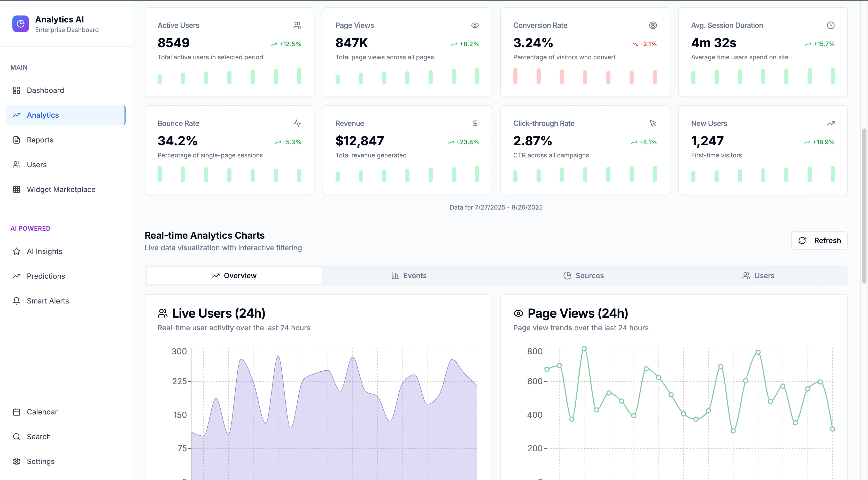Screen dimensions: 868x480
Task: Click the refresh arrows icon
Action: click(802, 240)
